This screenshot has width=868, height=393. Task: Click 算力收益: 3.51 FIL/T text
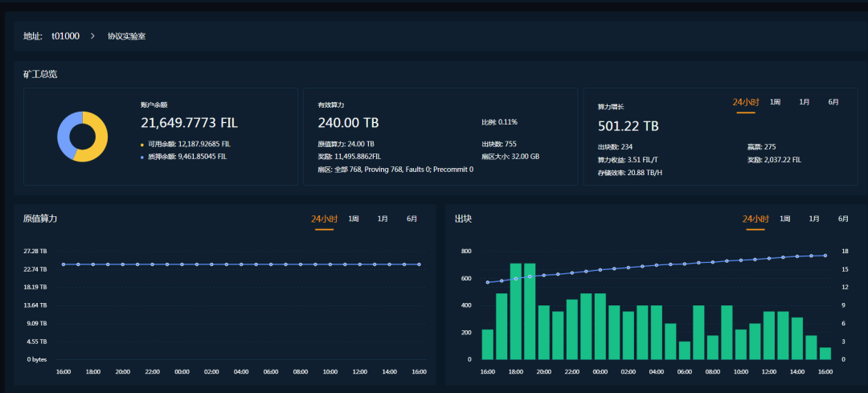tap(628, 160)
